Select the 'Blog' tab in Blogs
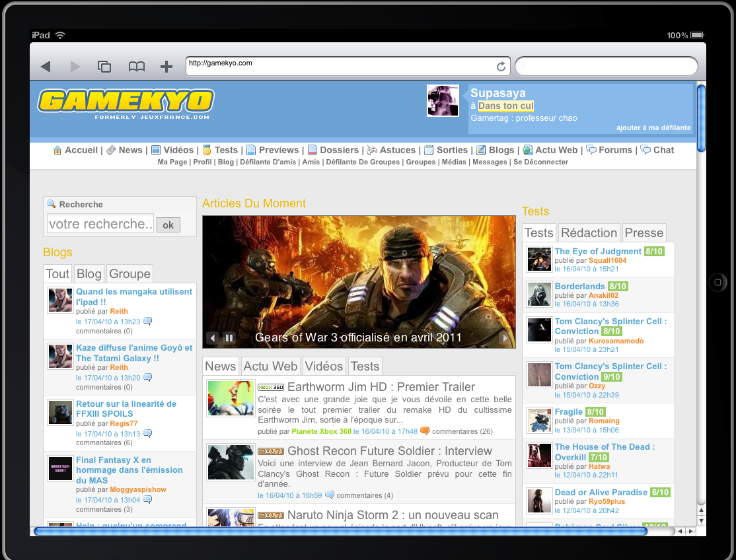 89,274
